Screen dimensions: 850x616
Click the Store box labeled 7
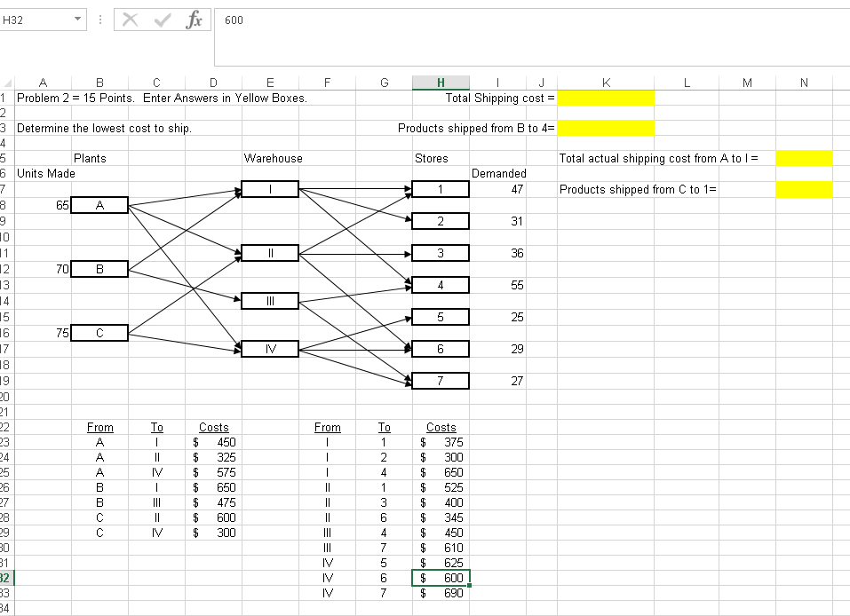click(440, 380)
